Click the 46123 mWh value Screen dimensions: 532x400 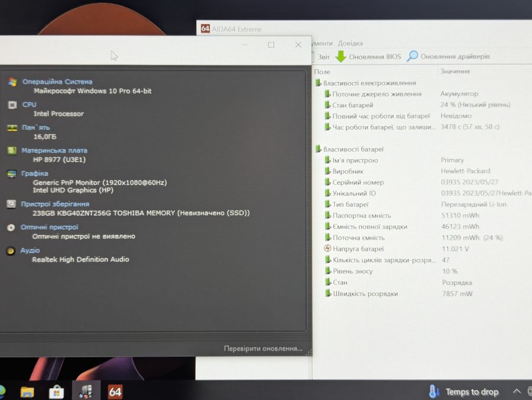pos(460,226)
